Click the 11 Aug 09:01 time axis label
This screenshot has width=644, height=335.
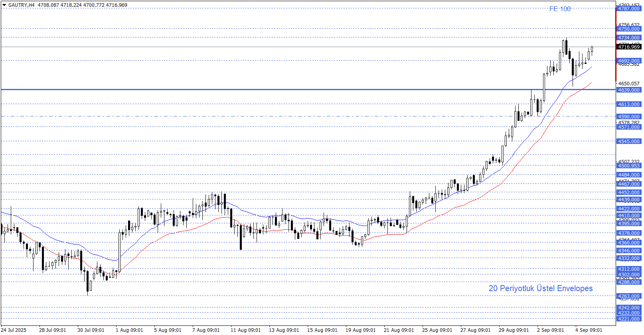click(x=245, y=330)
